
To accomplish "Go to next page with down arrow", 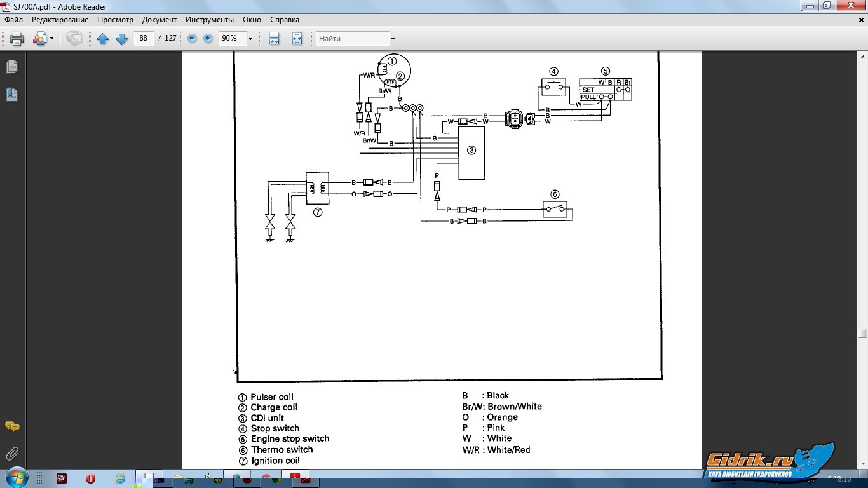I will 121,39.
